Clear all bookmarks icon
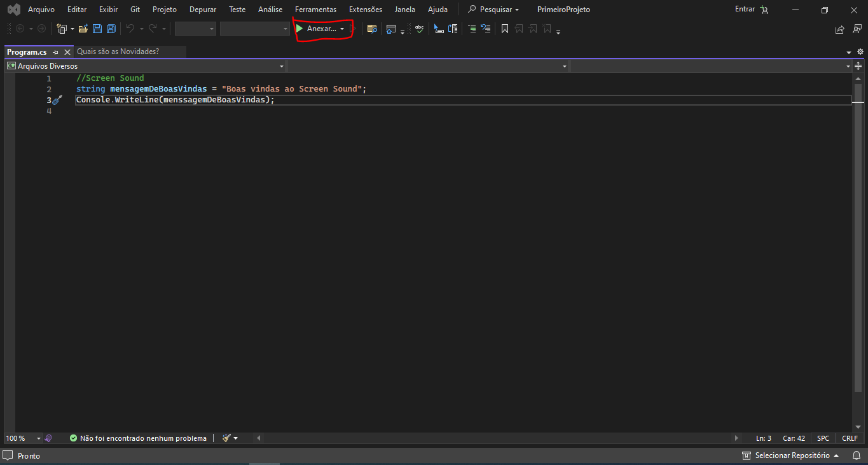This screenshot has height=465, width=868. (547, 29)
